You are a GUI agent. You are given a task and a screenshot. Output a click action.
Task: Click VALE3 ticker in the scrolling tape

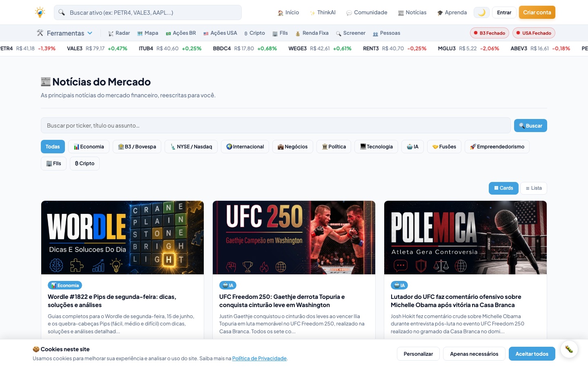click(97, 48)
